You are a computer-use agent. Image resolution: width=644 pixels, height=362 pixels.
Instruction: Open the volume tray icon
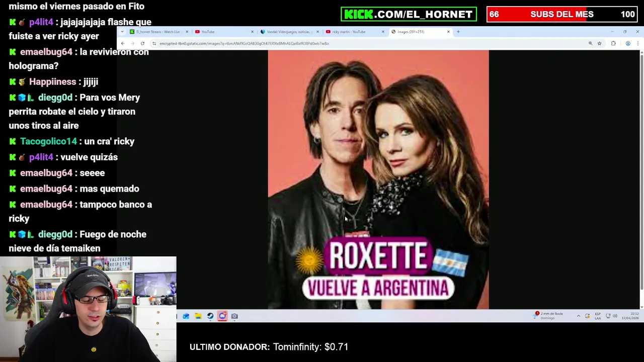point(614,316)
